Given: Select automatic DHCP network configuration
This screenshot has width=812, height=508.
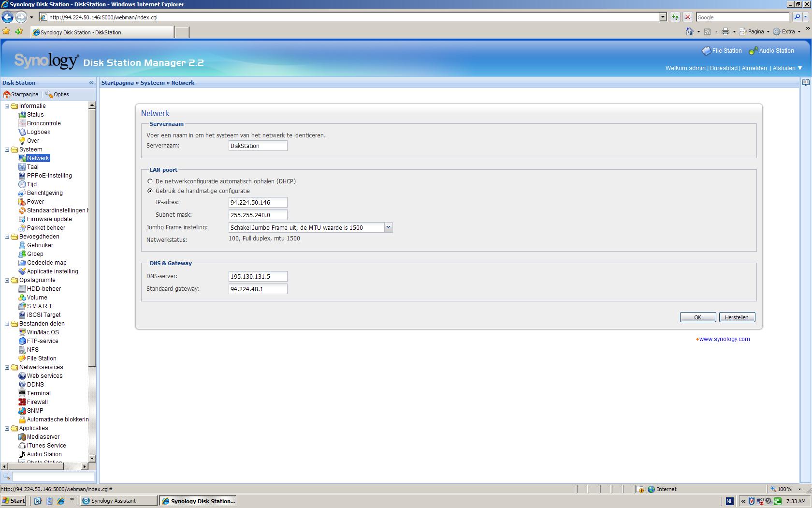Looking at the screenshot, I should tap(150, 181).
